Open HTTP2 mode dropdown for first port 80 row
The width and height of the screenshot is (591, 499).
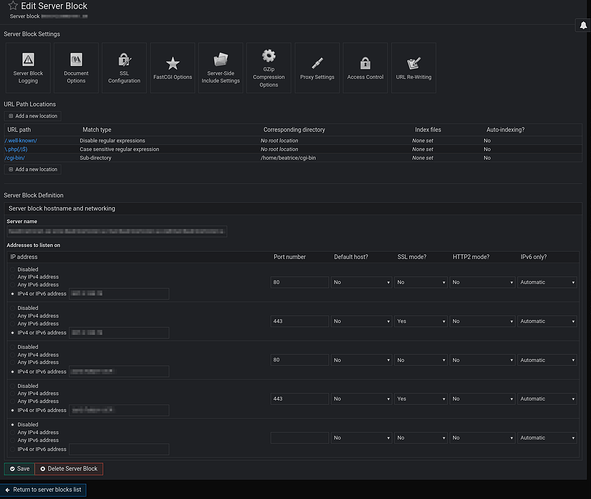coord(482,282)
